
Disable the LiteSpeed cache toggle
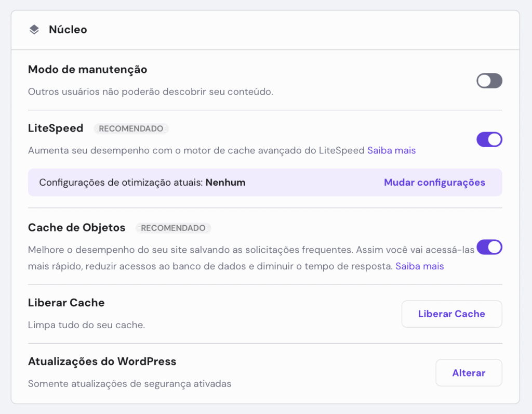[489, 139]
